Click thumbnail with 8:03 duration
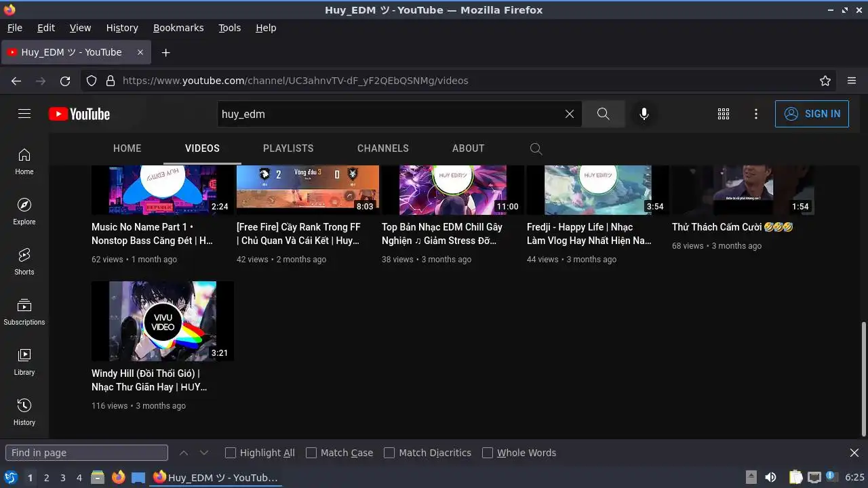 tap(308, 190)
